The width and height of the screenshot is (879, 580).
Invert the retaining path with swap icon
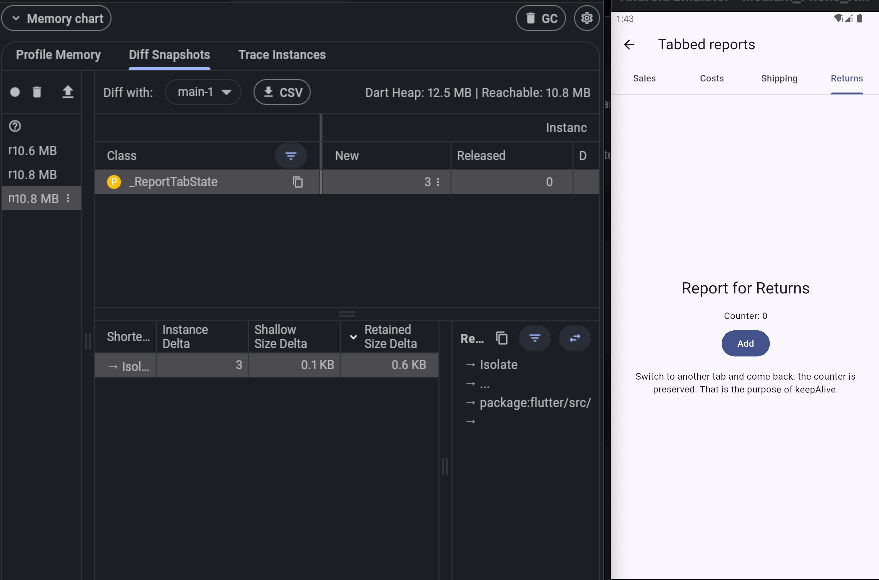tap(575, 338)
